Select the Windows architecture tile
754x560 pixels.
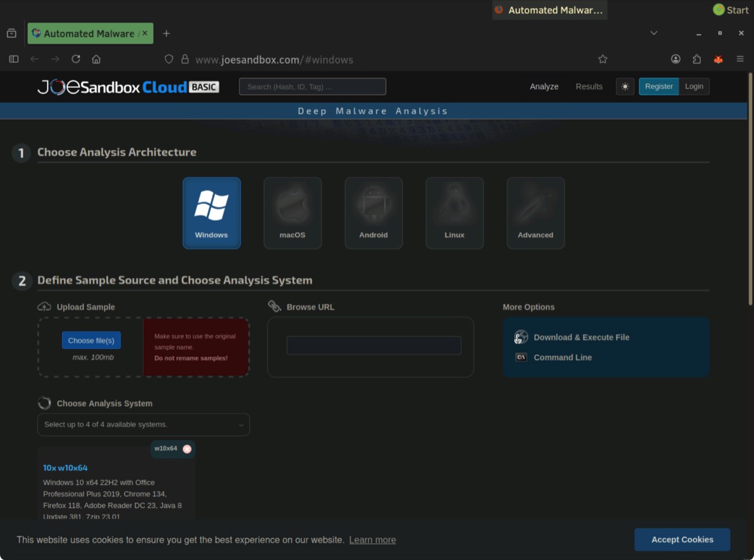[x=211, y=213]
